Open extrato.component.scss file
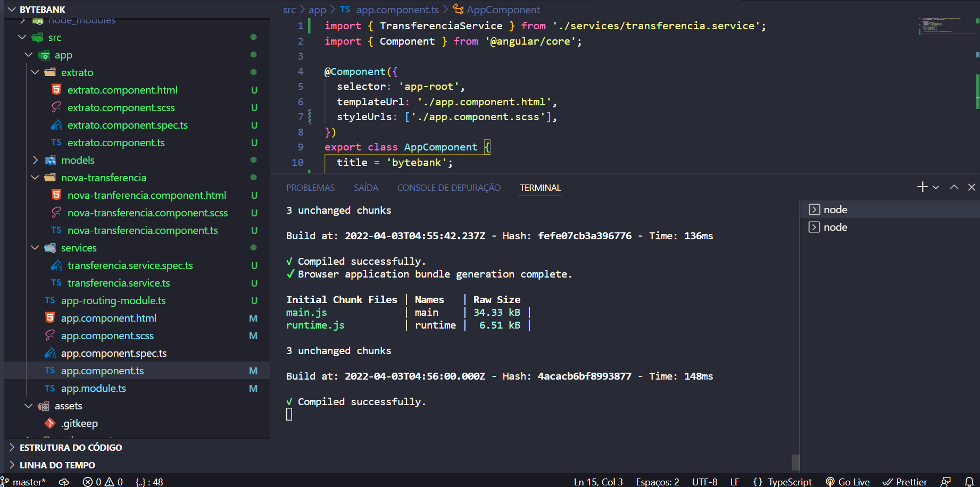 point(121,107)
